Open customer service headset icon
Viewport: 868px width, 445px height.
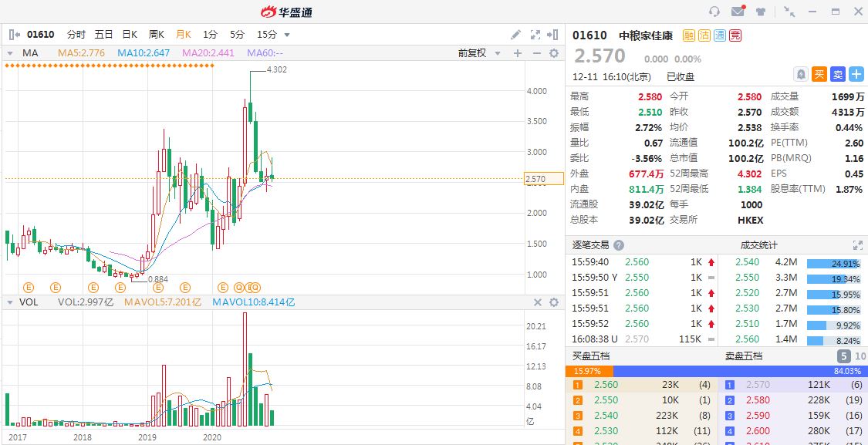pyautogui.click(x=714, y=12)
